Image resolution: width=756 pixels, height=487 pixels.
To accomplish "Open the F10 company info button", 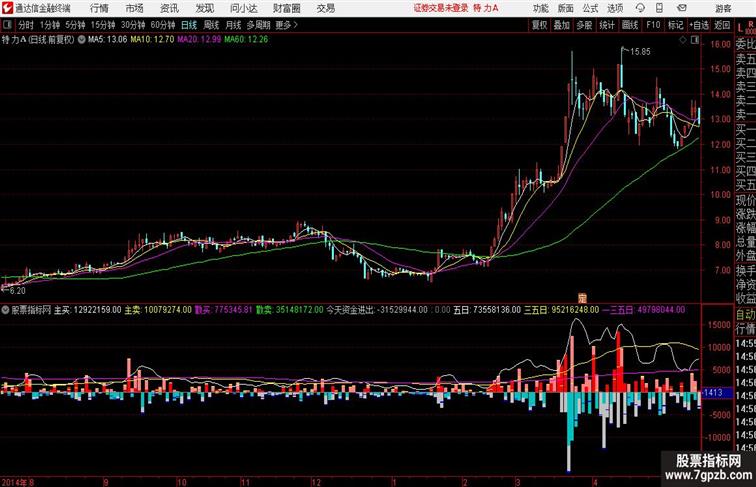I will pos(653,25).
